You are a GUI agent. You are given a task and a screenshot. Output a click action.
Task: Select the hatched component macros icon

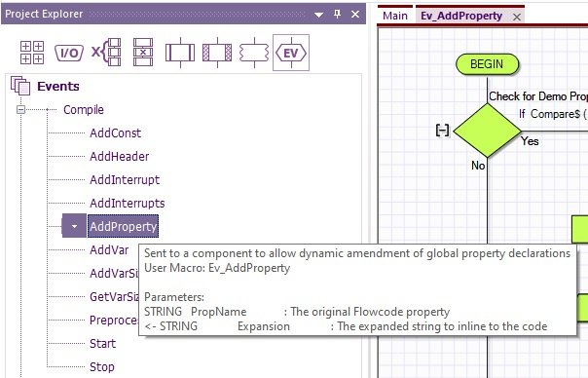tap(217, 53)
